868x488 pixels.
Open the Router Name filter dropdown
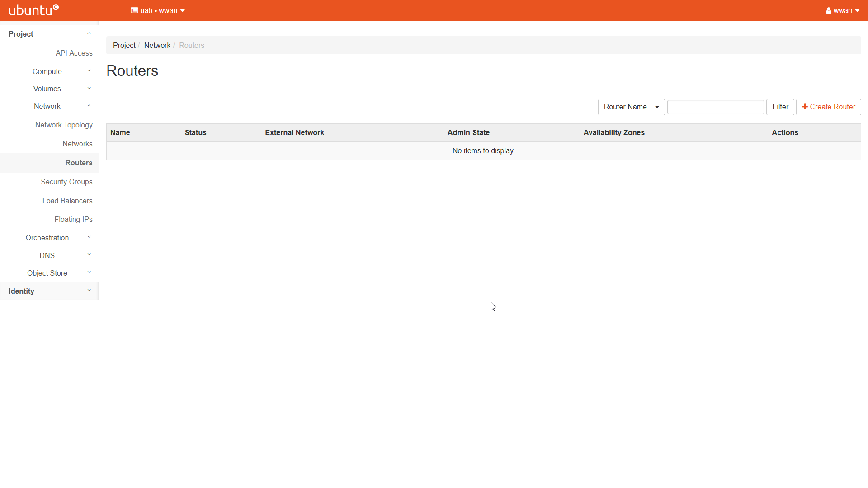point(631,107)
